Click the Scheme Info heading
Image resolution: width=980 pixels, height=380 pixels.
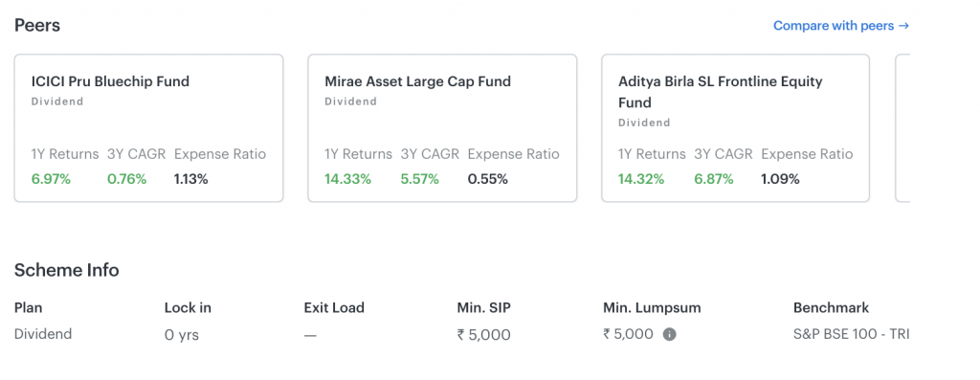pos(66,270)
